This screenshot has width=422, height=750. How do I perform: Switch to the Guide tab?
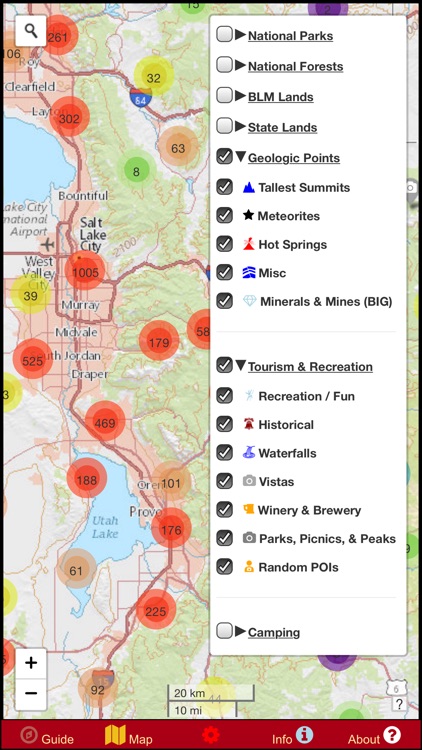(47, 737)
